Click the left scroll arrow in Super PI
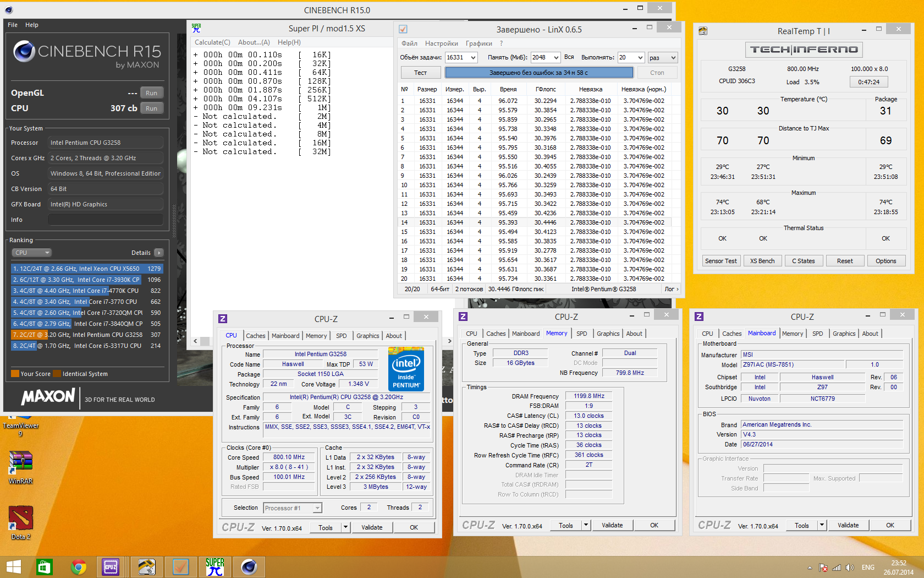This screenshot has width=924, height=578. click(195, 341)
